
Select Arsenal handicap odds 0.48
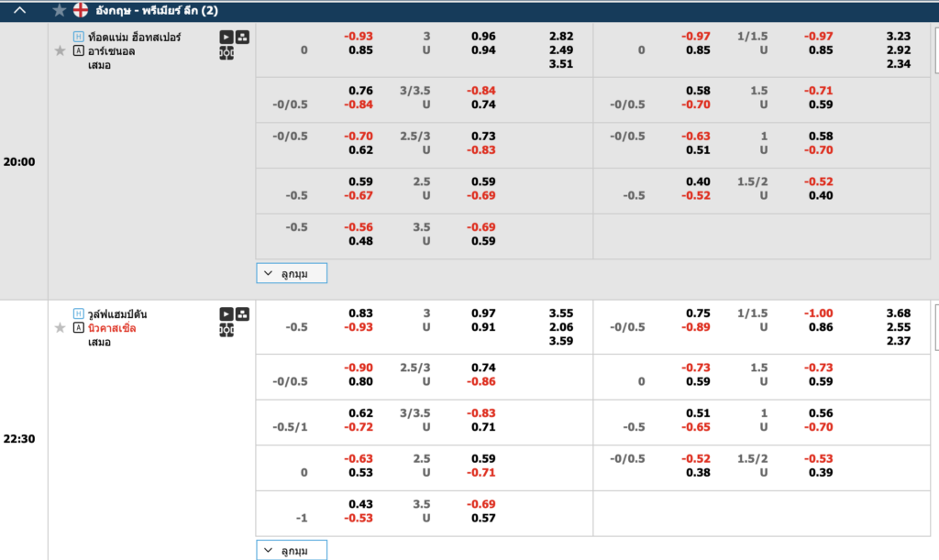pyautogui.click(x=360, y=241)
